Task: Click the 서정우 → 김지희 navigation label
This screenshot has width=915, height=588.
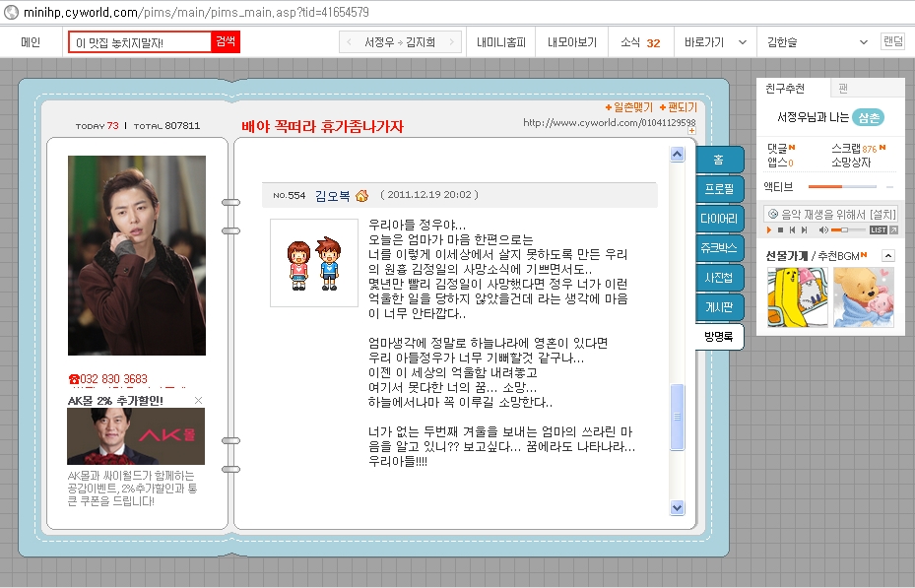Action: click(x=400, y=42)
